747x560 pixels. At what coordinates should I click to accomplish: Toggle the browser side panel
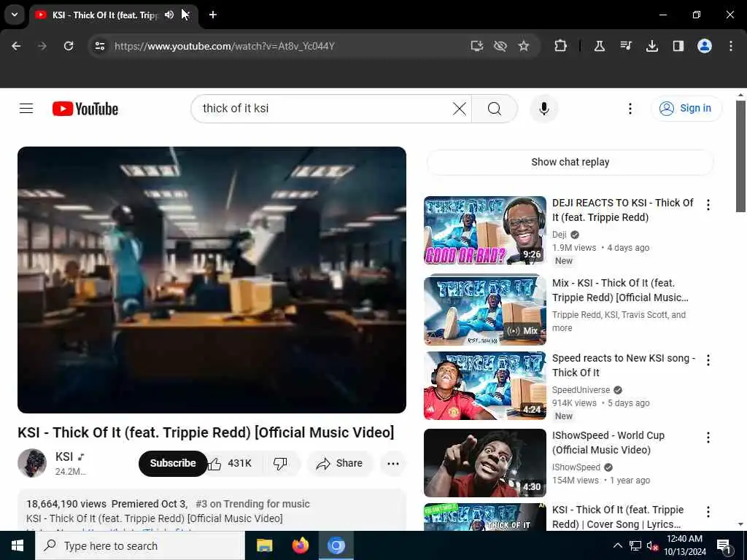[678, 46]
